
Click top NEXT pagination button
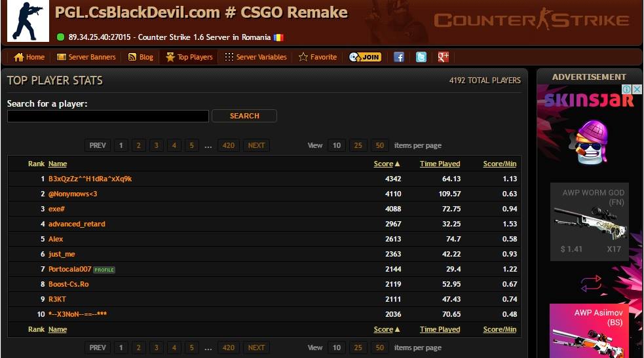coord(256,145)
